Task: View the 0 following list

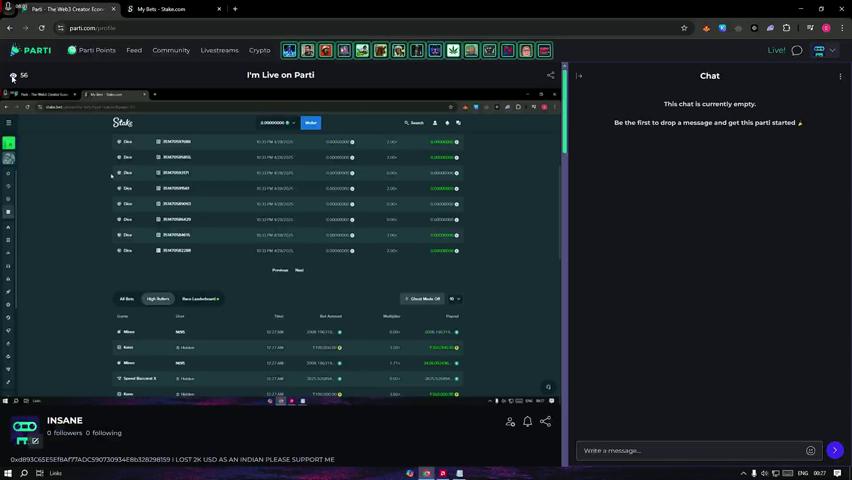Action: coord(104,433)
